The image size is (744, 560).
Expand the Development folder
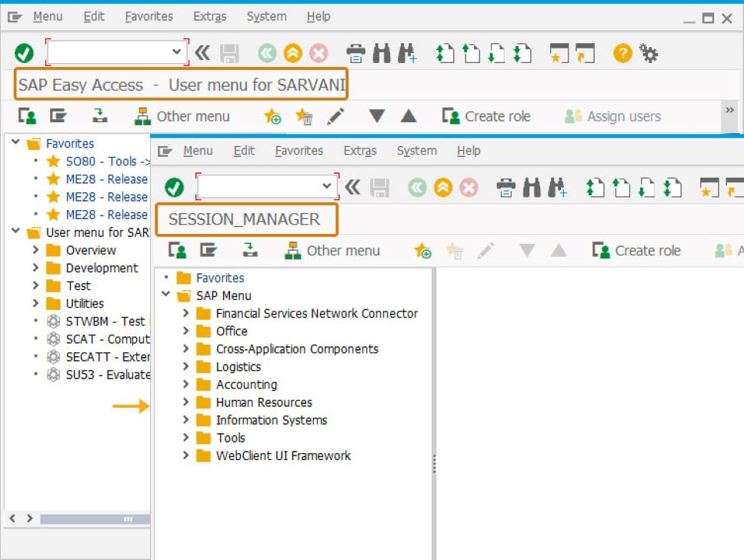35,267
